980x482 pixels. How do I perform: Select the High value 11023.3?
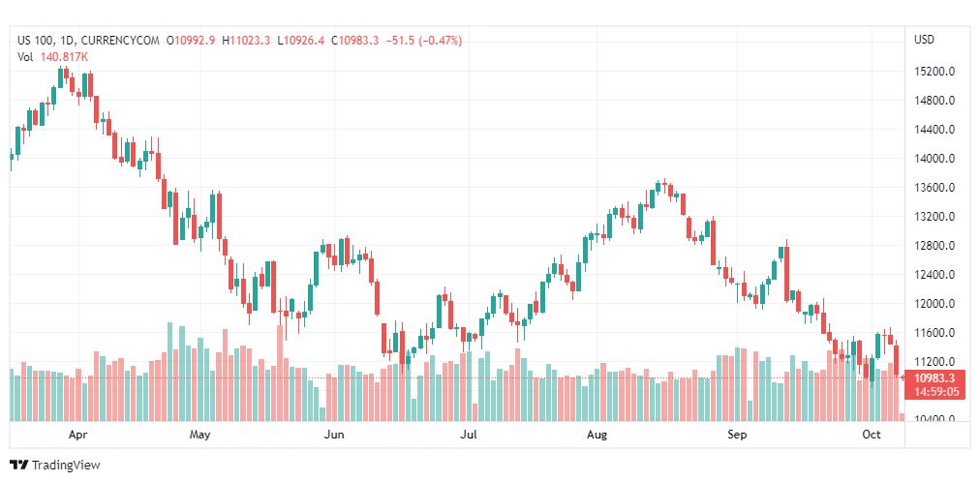tap(250, 41)
